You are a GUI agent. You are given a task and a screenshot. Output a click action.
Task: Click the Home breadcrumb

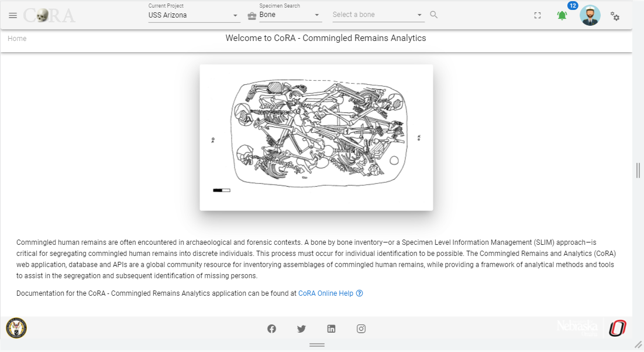coord(17,38)
